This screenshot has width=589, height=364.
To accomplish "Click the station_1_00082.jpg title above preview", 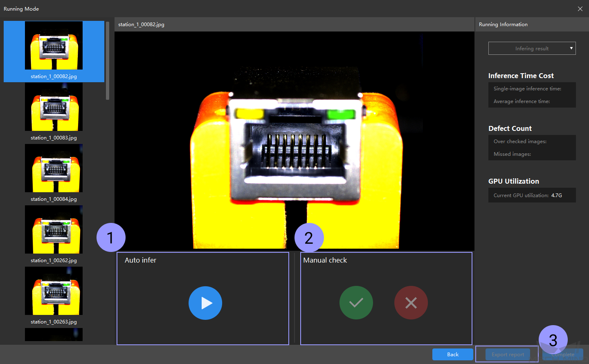I will (141, 24).
